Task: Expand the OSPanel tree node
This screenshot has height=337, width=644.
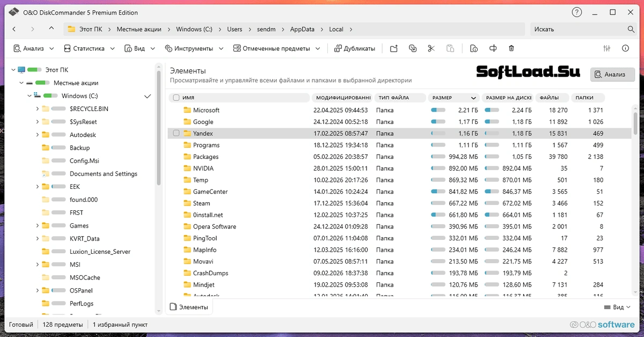Action: click(x=38, y=291)
